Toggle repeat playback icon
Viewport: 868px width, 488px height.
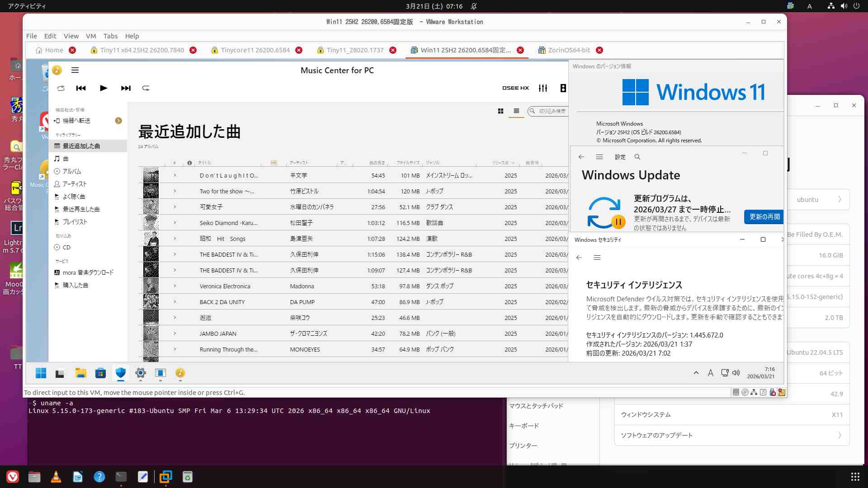pos(146,88)
